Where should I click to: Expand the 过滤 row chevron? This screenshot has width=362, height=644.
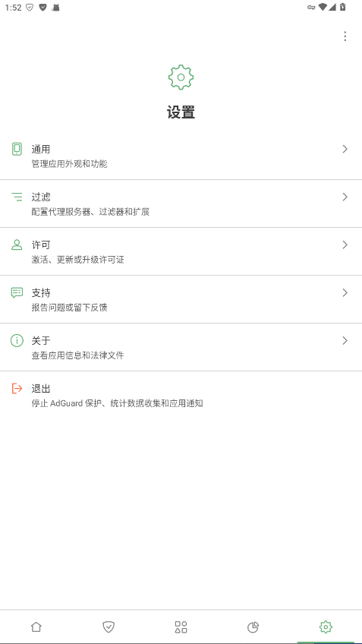pos(345,197)
